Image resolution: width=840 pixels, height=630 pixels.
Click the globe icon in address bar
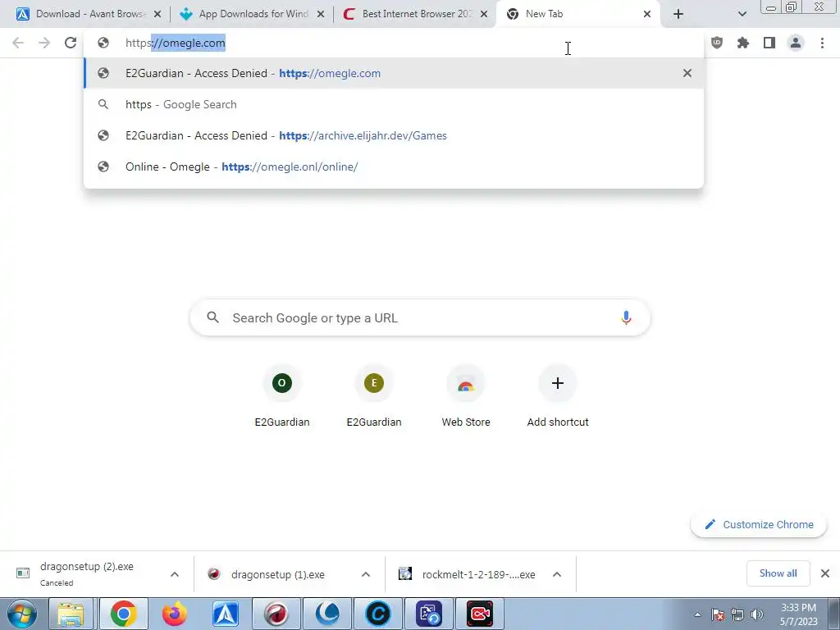(x=103, y=43)
